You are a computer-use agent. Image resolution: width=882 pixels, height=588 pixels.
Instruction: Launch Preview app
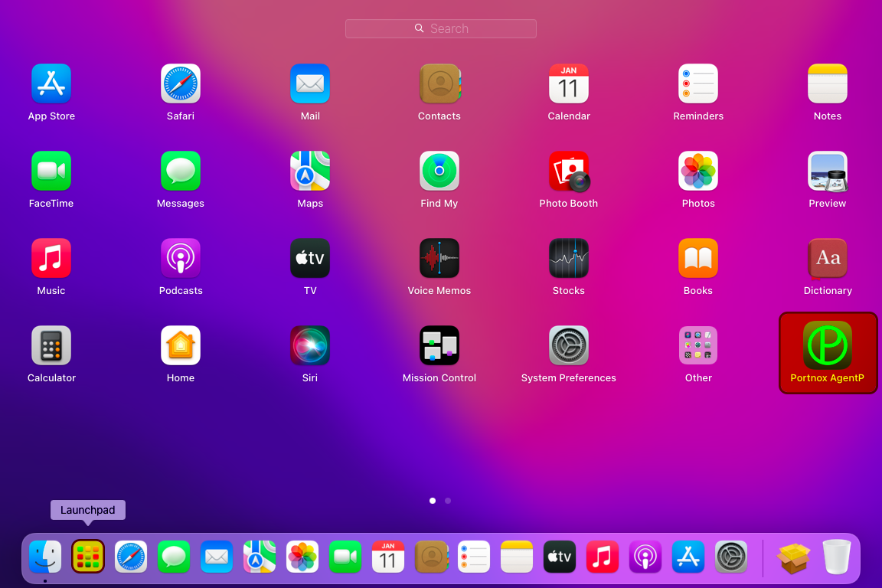[828, 171]
